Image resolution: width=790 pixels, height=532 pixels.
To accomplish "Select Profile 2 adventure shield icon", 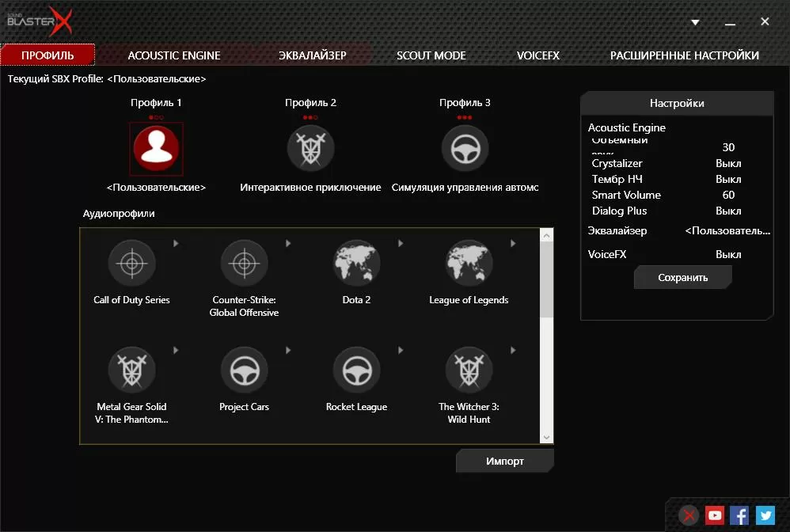I will (x=310, y=148).
